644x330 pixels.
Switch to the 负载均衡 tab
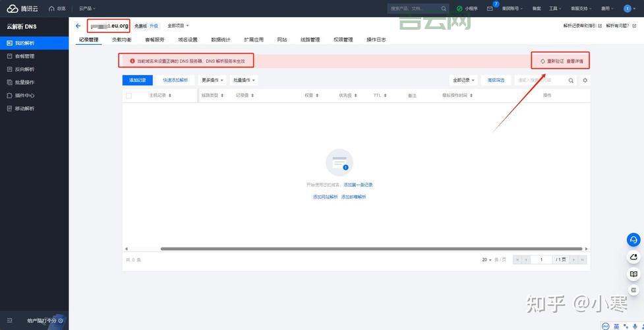(x=121, y=40)
